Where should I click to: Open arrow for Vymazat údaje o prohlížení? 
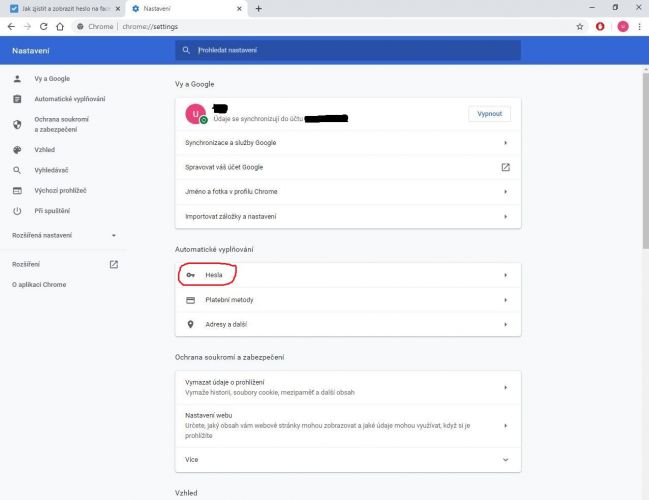point(505,387)
